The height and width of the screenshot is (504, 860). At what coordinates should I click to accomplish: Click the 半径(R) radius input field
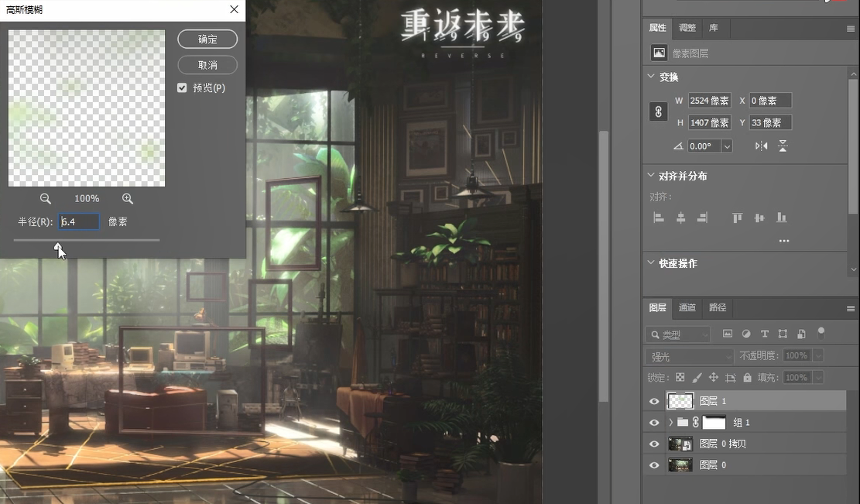click(79, 221)
